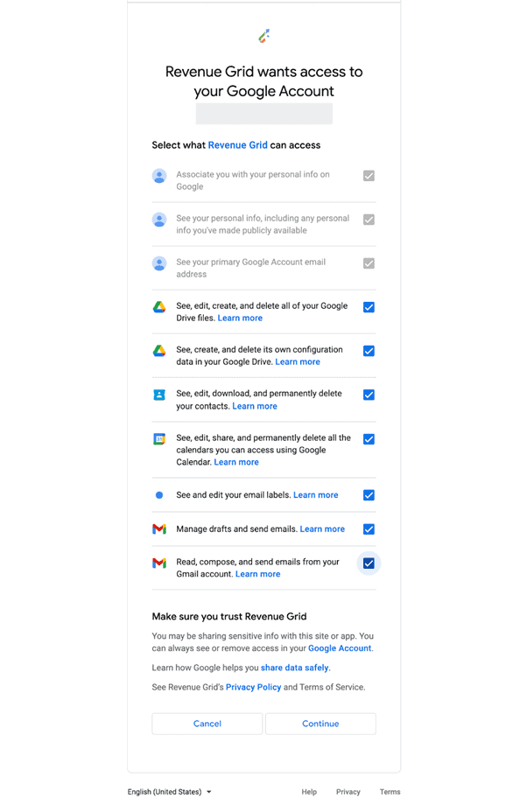Click the Continue button
The image size is (527, 812).
click(x=320, y=724)
